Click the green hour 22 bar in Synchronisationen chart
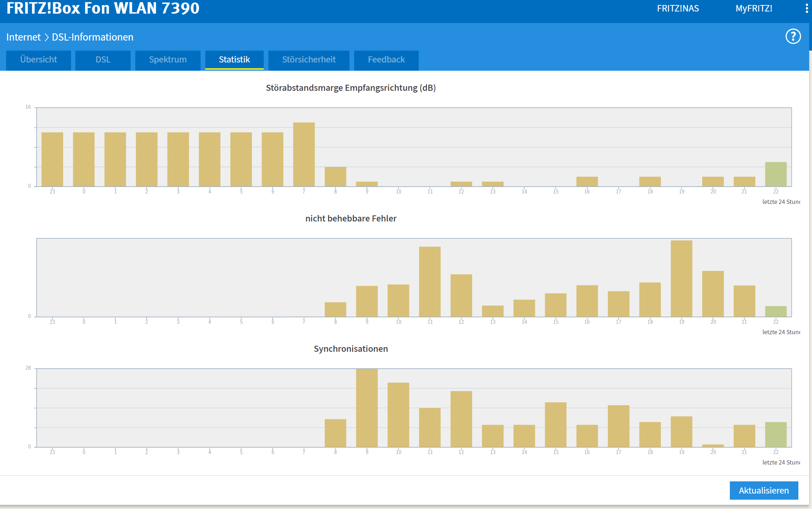 pyautogui.click(x=775, y=434)
